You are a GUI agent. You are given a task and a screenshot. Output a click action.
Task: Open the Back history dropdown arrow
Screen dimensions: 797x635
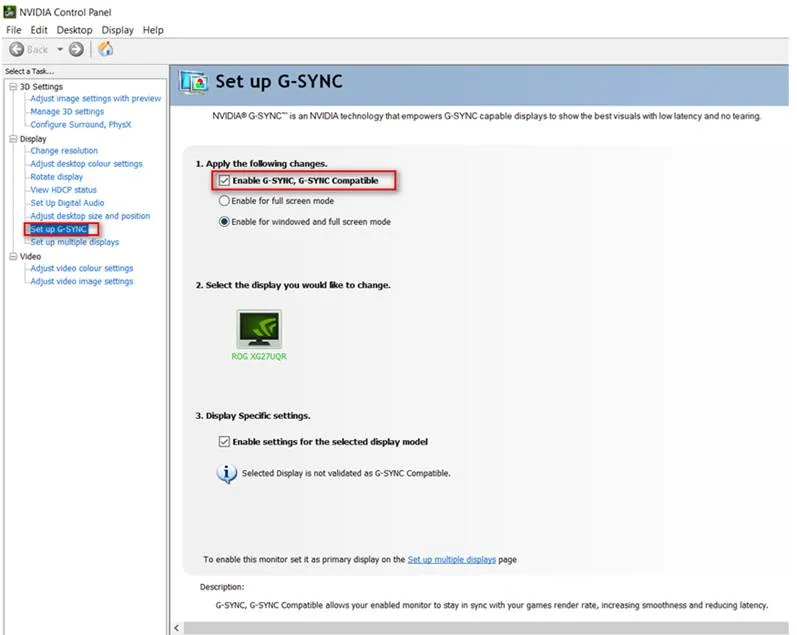(60, 49)
